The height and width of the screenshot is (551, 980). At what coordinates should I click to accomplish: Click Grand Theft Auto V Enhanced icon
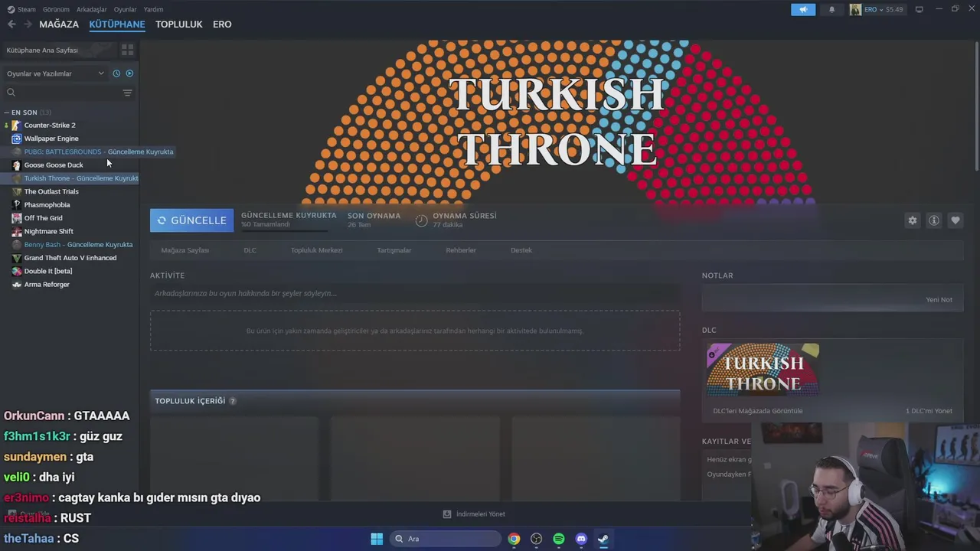(x=16, y=258)
